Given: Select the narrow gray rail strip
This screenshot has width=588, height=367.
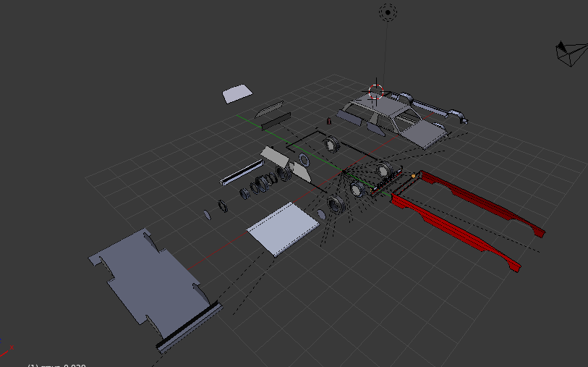Looking at the screenshot, I should (241, 172).
